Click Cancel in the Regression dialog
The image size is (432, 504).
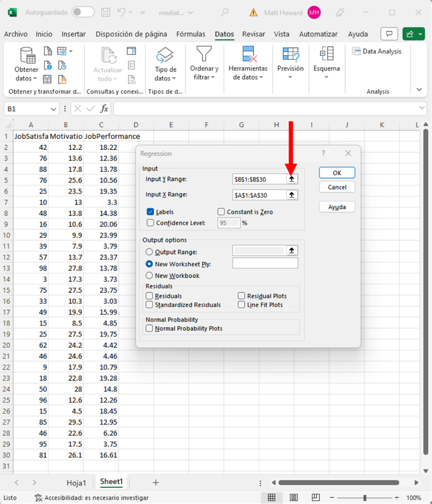point(337,187)
